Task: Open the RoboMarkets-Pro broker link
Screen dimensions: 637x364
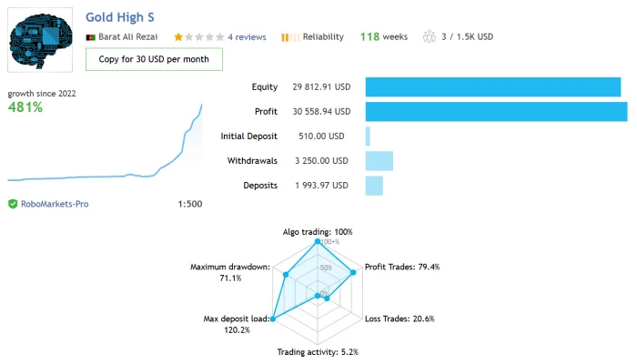Action: (55, 204)
